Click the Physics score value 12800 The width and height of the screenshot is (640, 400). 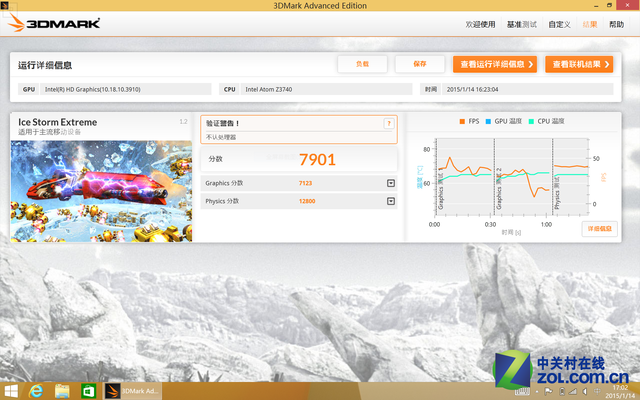[307, 201]
